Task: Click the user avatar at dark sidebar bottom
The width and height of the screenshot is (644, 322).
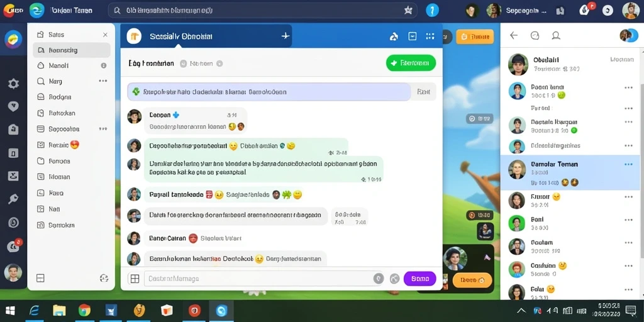Action: [x=13, y=272]
